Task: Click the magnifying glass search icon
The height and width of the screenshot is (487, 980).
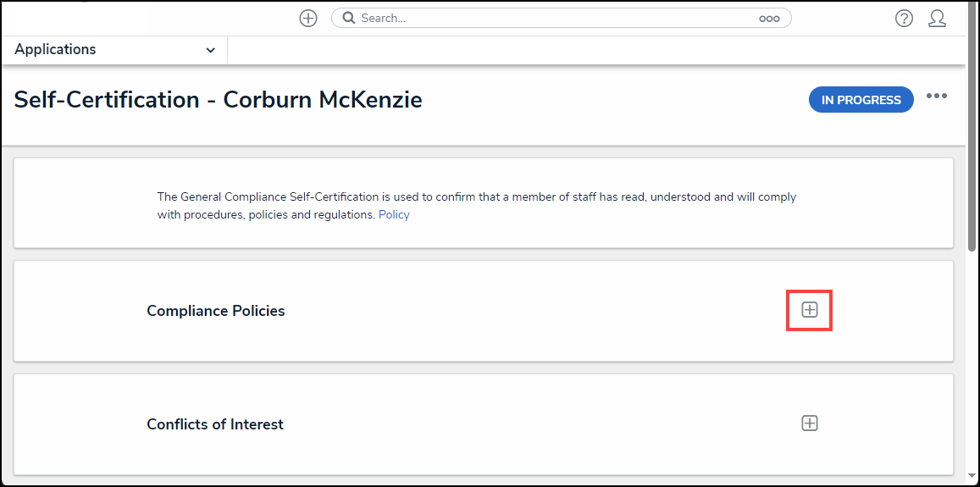Action: 348,18
